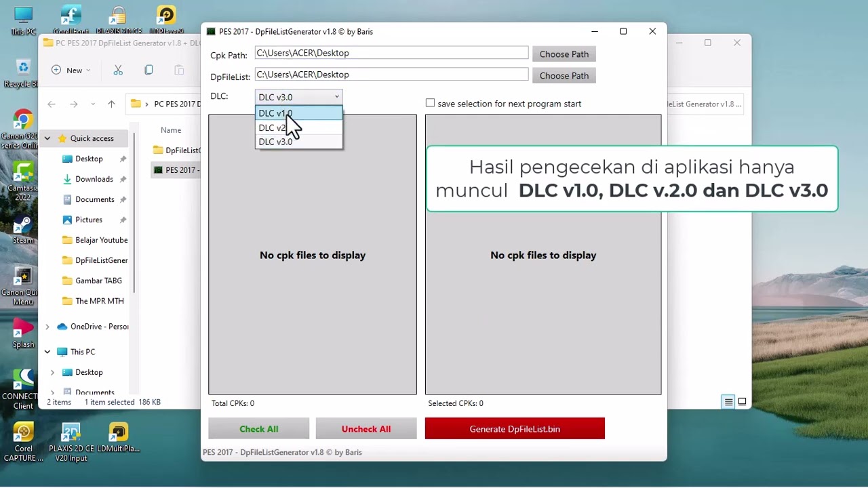This screenshot has height=488, width=868.
Task: Open Canon Quick Menu desktop shortcut
Action: (x=22, y=286)
